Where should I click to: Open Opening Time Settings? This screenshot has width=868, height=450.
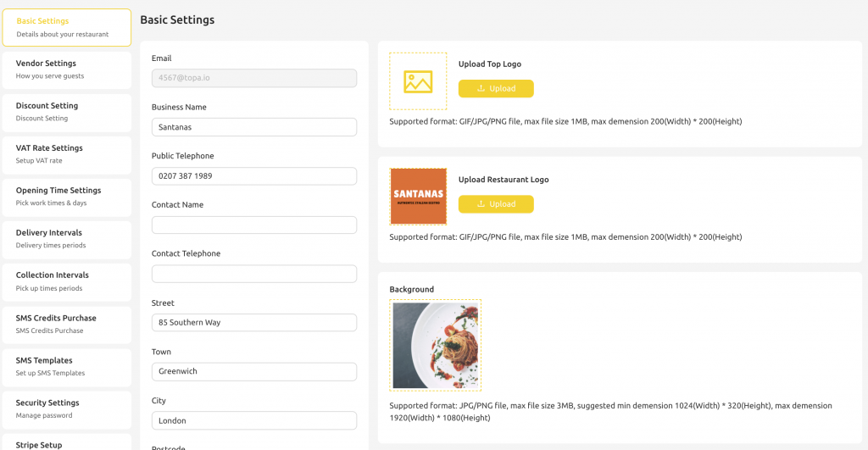coord(66,197)
